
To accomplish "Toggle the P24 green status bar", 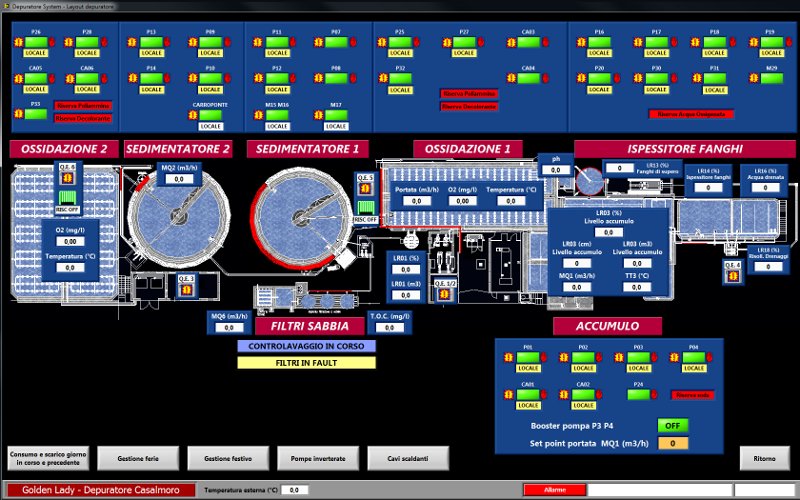I will [638, 394].
